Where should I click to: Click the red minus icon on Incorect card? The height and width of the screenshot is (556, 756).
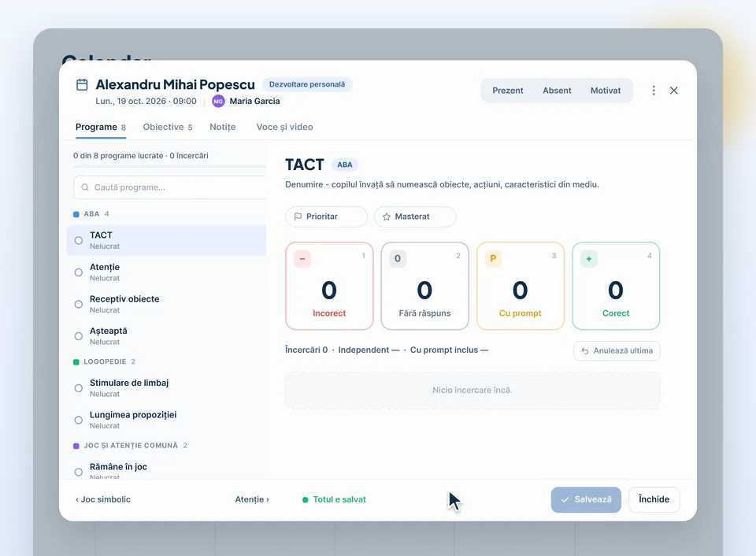point(302,259)
